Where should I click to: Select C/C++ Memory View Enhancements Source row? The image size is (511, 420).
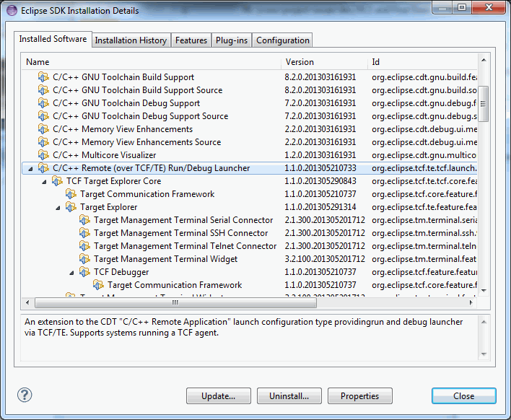[x=249, y=142]
